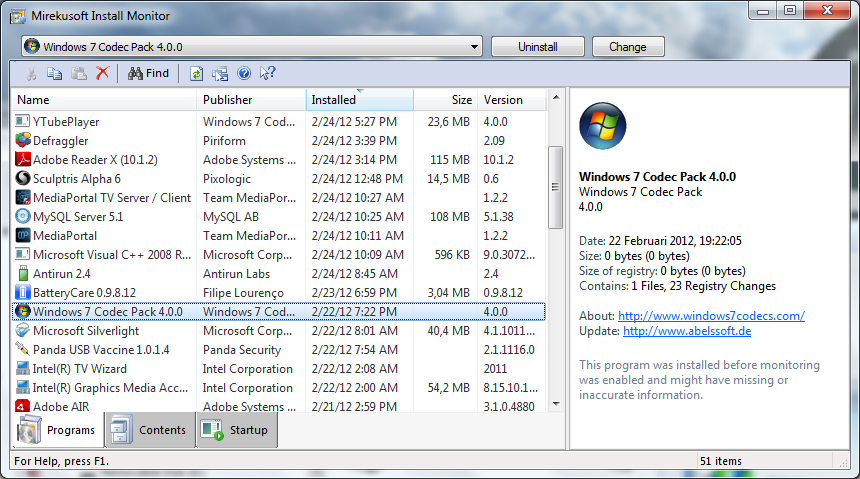Select the Windows 7 Codec Pack 4.0.0 row
This screenshot has width=860, height=479.
279,312
